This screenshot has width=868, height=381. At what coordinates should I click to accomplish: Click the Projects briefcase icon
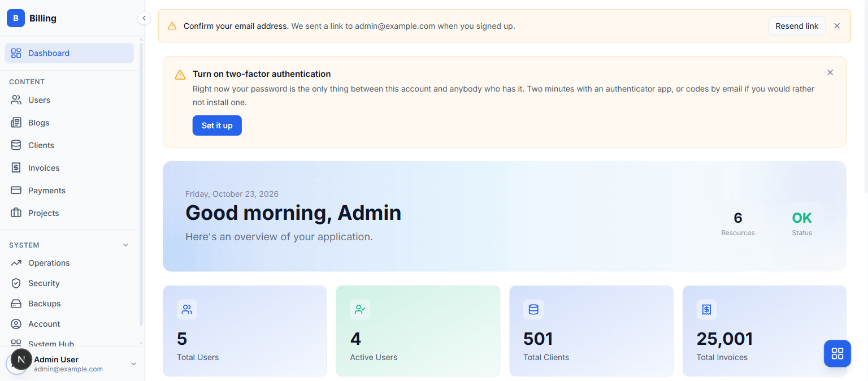click(x=16, y=213)
